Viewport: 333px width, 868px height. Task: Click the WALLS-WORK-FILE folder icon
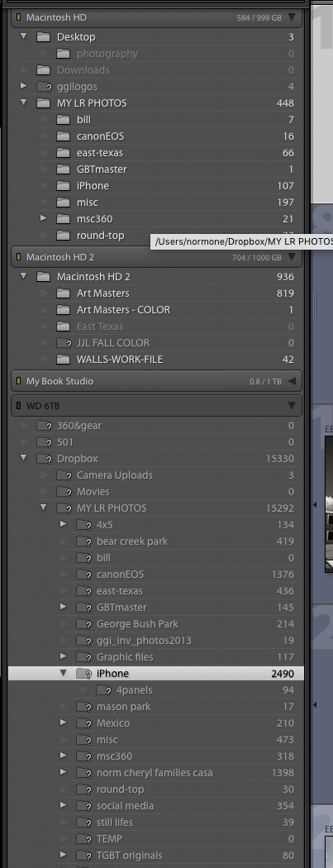pyautogui.click(x=63, y=360)
